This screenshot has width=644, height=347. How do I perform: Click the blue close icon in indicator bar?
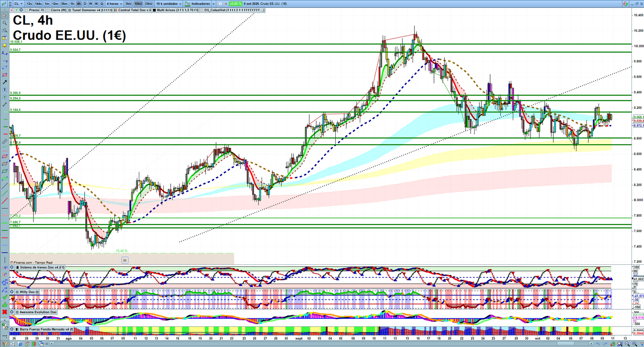point(21,10)
